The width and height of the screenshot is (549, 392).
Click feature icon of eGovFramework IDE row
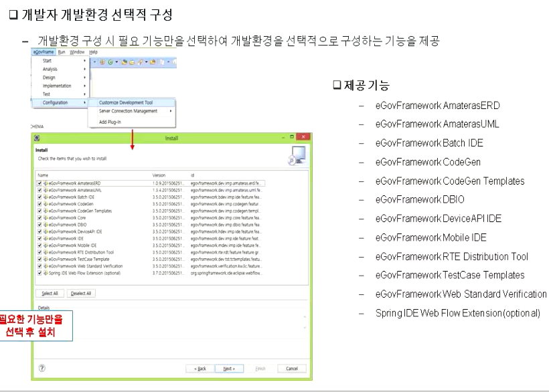pos(46,239)
